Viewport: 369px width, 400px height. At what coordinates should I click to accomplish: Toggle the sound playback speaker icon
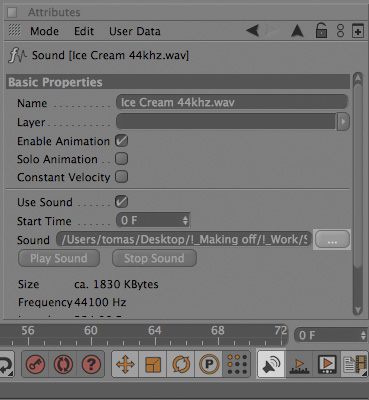click(271, 364)
